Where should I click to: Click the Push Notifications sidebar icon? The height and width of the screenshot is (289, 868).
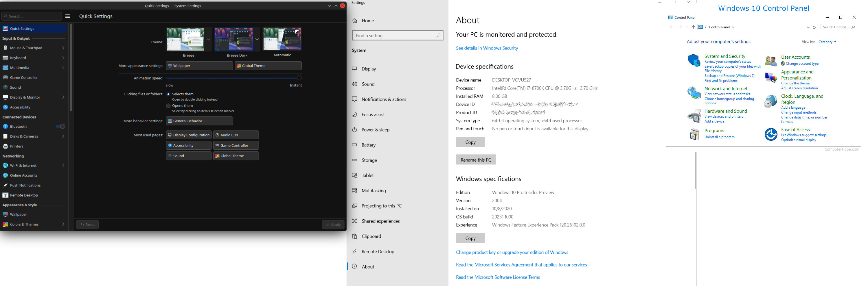pos(5,185)
